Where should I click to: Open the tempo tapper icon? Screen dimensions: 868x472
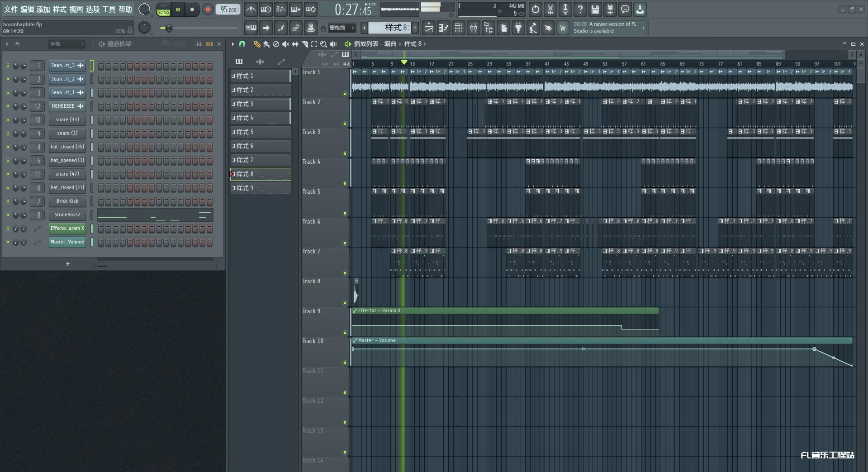[533, 28]
